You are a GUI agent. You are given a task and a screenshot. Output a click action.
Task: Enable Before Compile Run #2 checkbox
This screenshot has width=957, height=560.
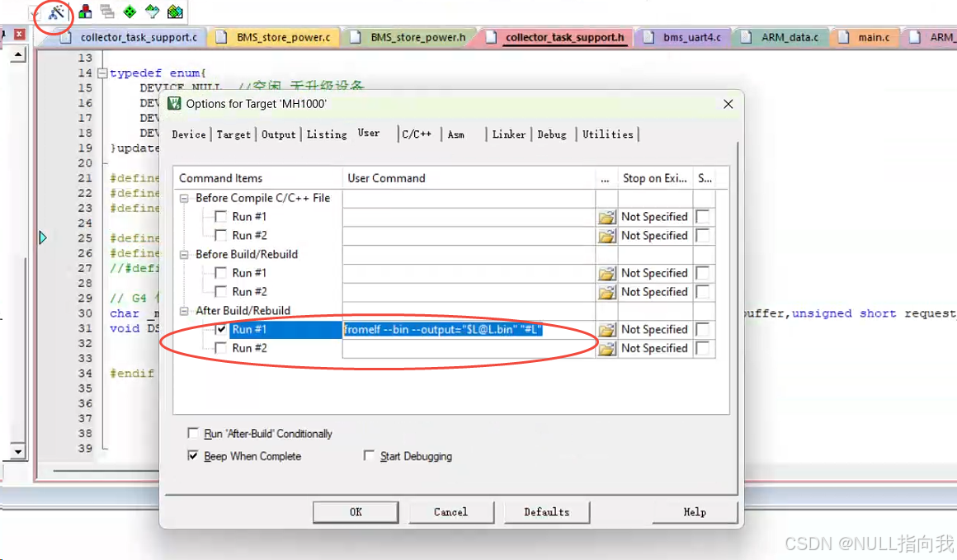(x=221, y=236)
